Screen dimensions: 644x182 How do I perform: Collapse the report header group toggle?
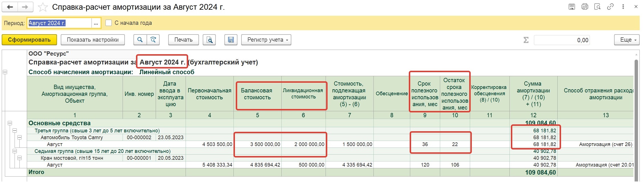5,72
